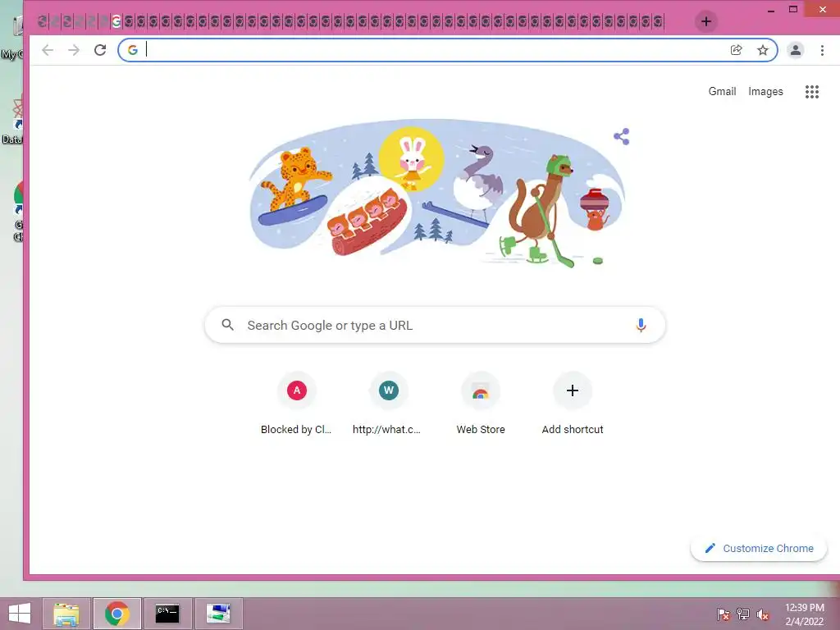Share this page via the share icon

tap(737, 50)
